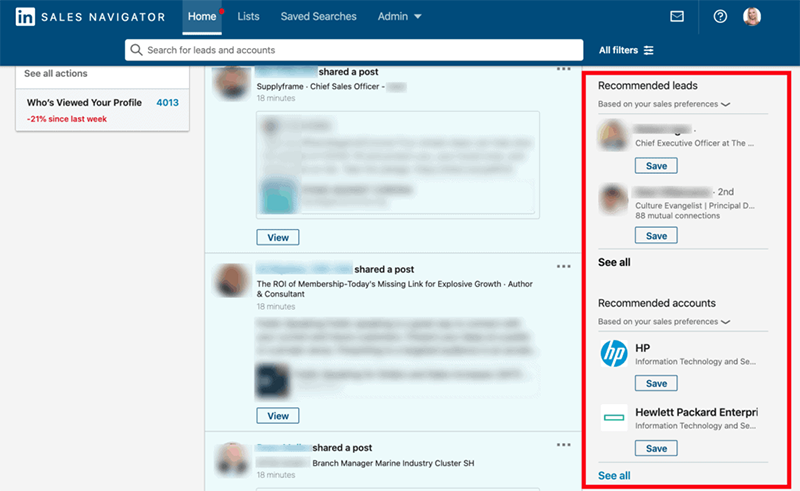The image size is (800, 491).
Task: Click the HP company logo
Action: tap(614, 353)
